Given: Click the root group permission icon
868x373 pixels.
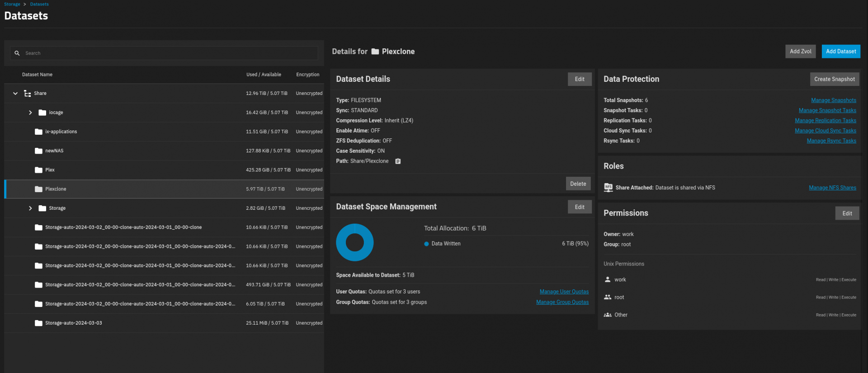Looking at the screenshot, I should click(x=608, y=297).
